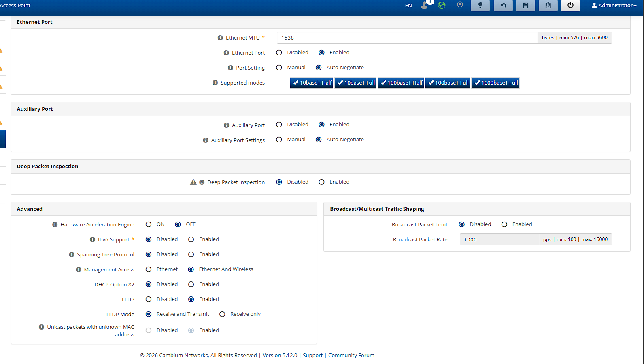Set Auxiliary Port to Enabled
Image resolution: width=644 pixels, height=364 pixels.
[321, 125]
